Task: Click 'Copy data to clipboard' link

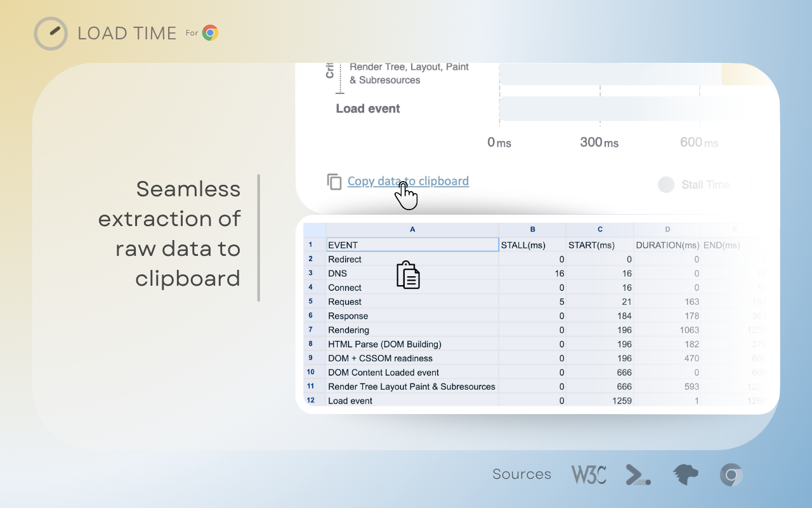Action: coord(408,181)
